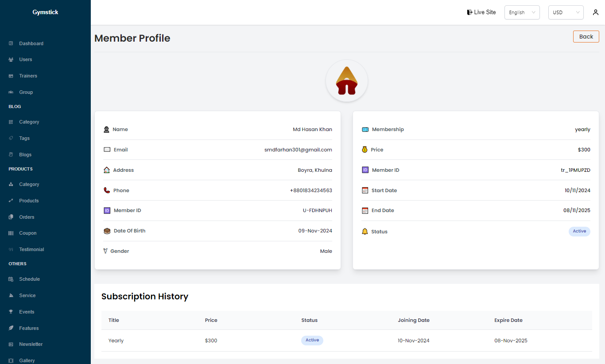Click the Schedule calendar icon in sidebar
This screenshot has height=364, width=605.
click(11, 279)
